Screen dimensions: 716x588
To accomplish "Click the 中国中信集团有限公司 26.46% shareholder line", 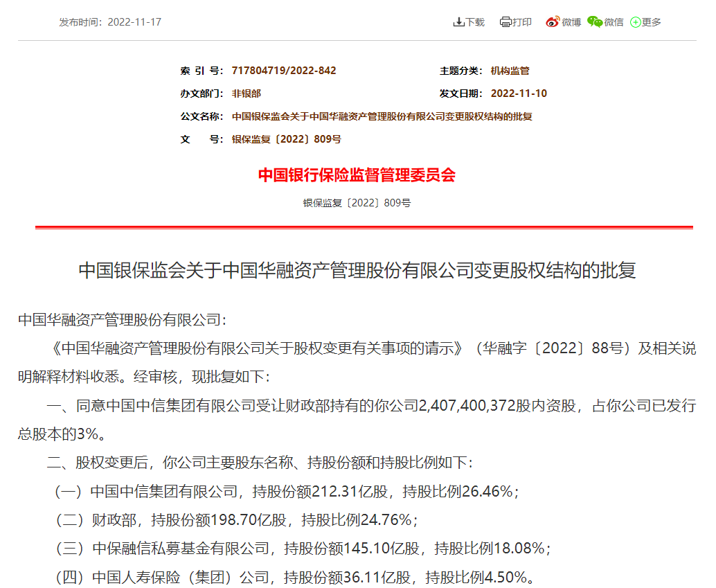I will tap(287, 492).
